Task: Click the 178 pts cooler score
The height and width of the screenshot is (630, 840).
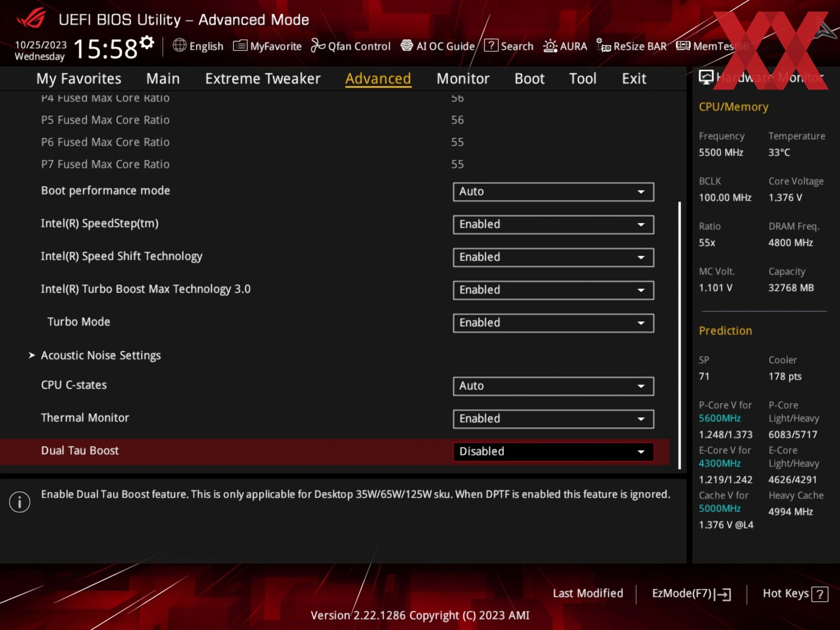Action: pos(785,377)
